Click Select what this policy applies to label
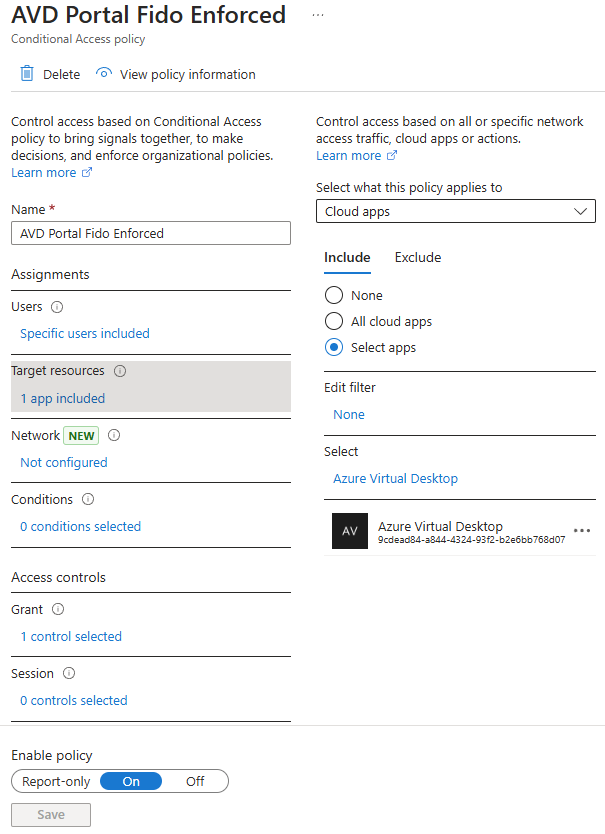This screenshot has height=834, width=605. pos(409,188)
